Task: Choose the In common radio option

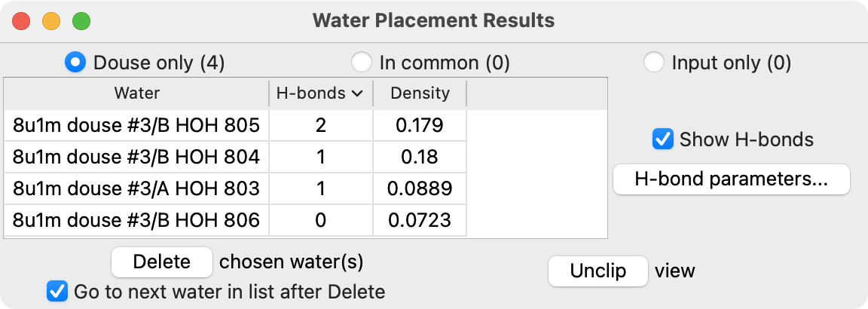Action: (x=362, y=63)
